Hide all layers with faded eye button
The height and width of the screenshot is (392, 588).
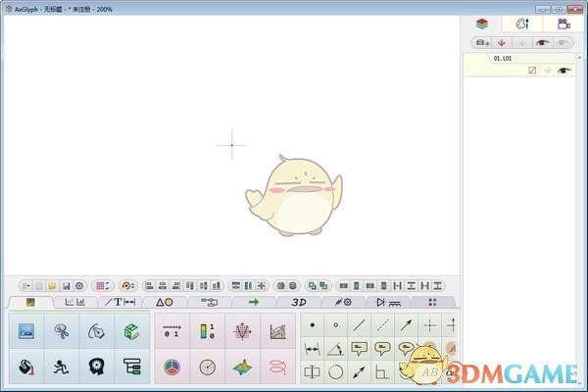point(563,43)
